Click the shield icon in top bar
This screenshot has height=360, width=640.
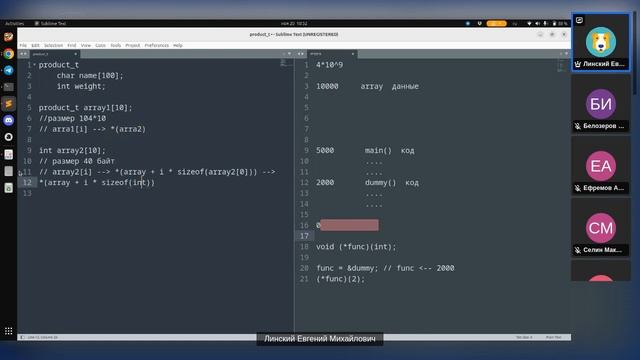click(480, 24)
